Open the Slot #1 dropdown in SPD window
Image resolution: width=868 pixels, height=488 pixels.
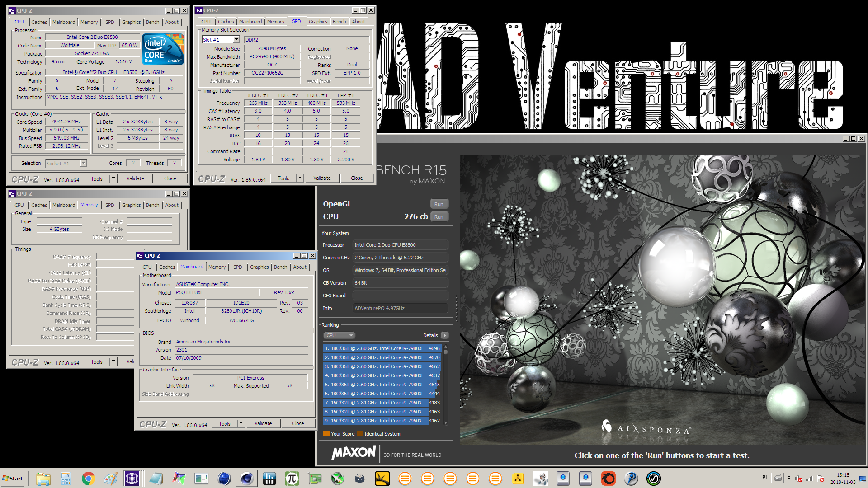236,40
